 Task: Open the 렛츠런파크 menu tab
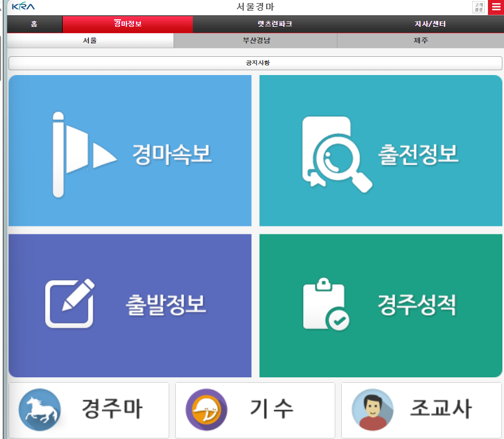pos(275,24)
